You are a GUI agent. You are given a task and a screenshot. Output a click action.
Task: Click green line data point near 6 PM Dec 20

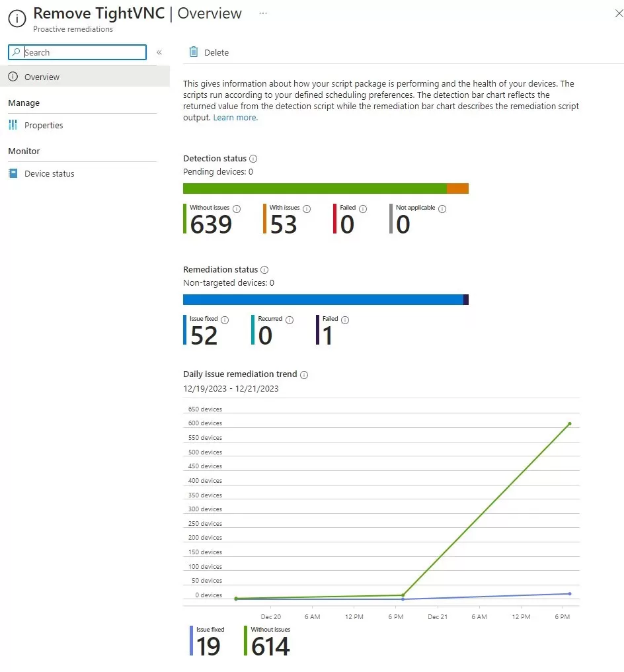coord(403,595)
